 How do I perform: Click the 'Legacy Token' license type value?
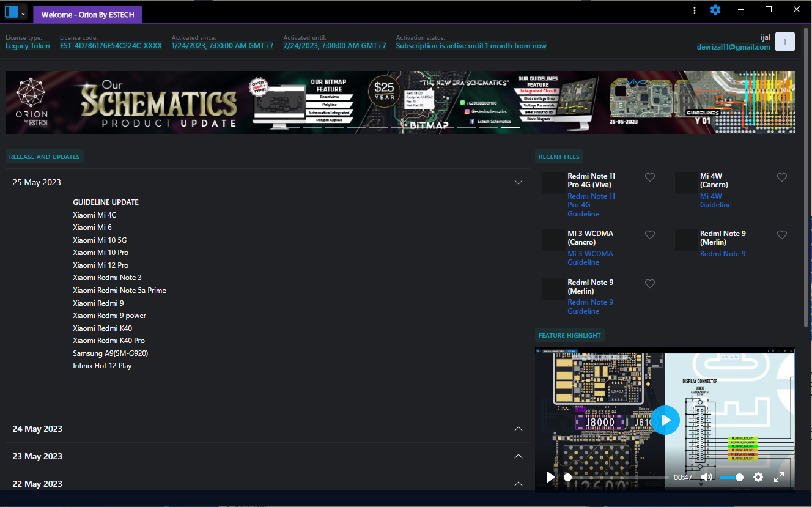[x=28, y=46]
